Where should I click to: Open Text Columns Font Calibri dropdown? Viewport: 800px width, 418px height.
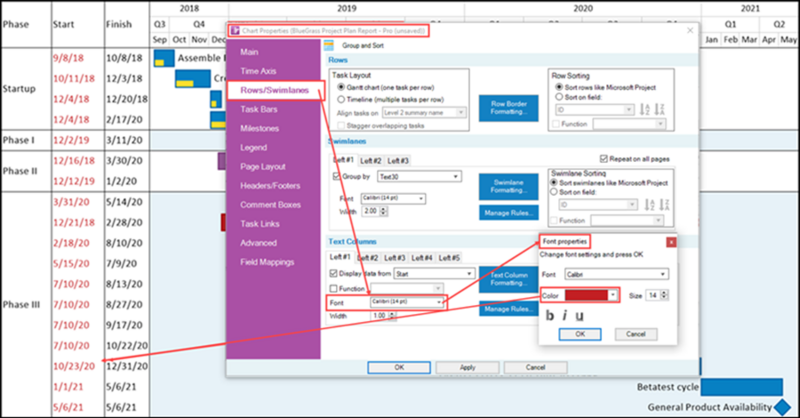(x=407, y=302)
